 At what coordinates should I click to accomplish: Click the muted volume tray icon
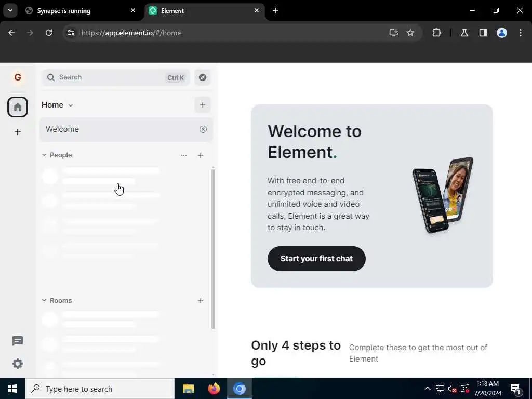coord(453,389)
